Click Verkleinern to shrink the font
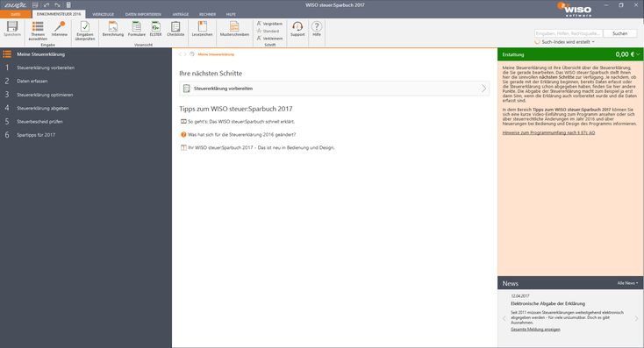644x348 pixels. pyautogui.click(x=269, y=39)
